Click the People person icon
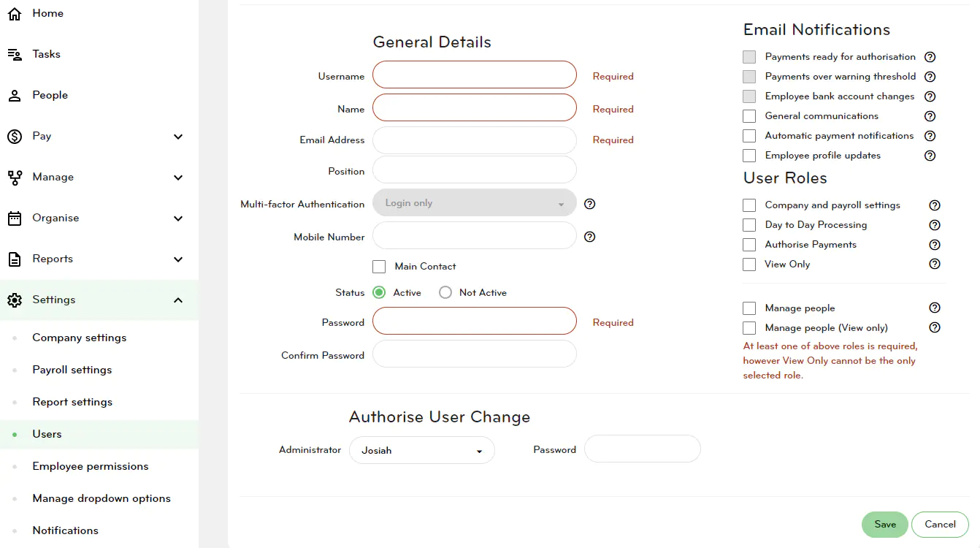This screenshot has width=980, height=548. (15, 95)
